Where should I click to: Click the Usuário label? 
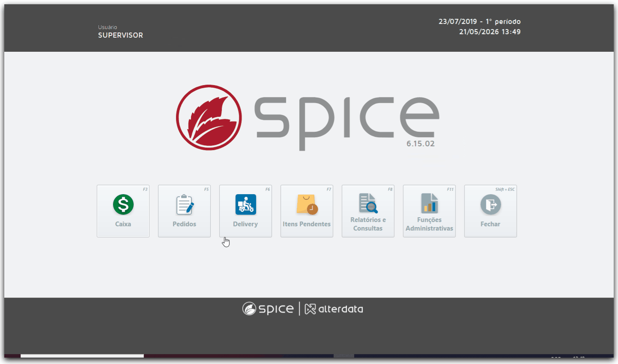coord(107,27)
